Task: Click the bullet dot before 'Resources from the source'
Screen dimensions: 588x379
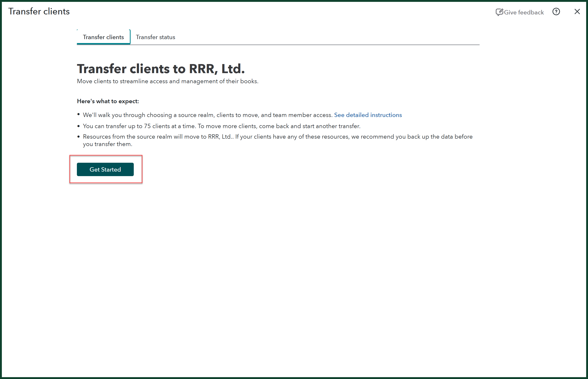Action: 79,137
